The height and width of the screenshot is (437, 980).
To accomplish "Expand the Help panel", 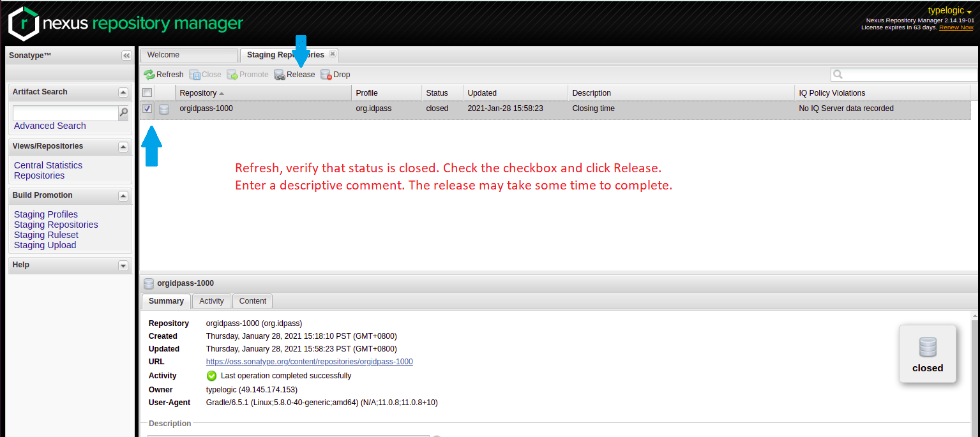I will [123, 265].
